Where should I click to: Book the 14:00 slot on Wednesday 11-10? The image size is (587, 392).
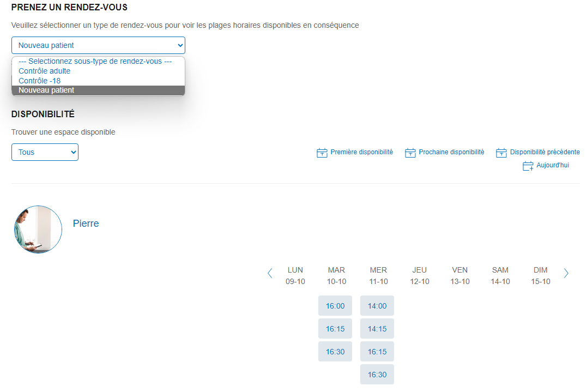point(377,306)
